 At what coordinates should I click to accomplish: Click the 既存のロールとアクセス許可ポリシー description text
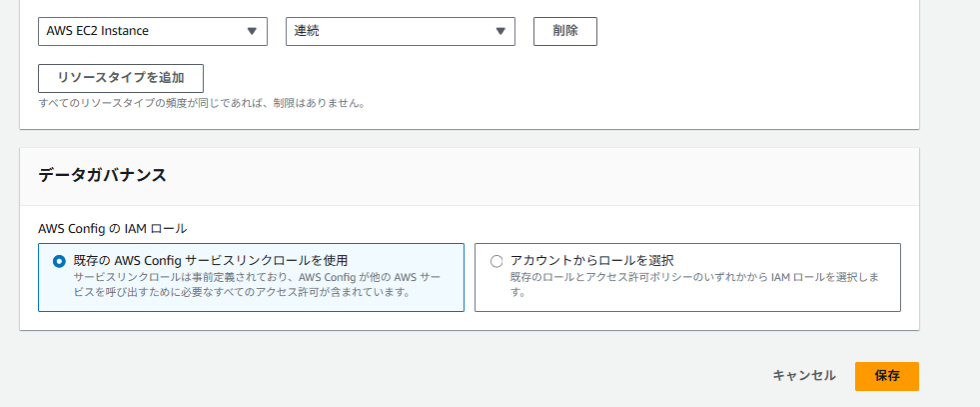(693, 284)
